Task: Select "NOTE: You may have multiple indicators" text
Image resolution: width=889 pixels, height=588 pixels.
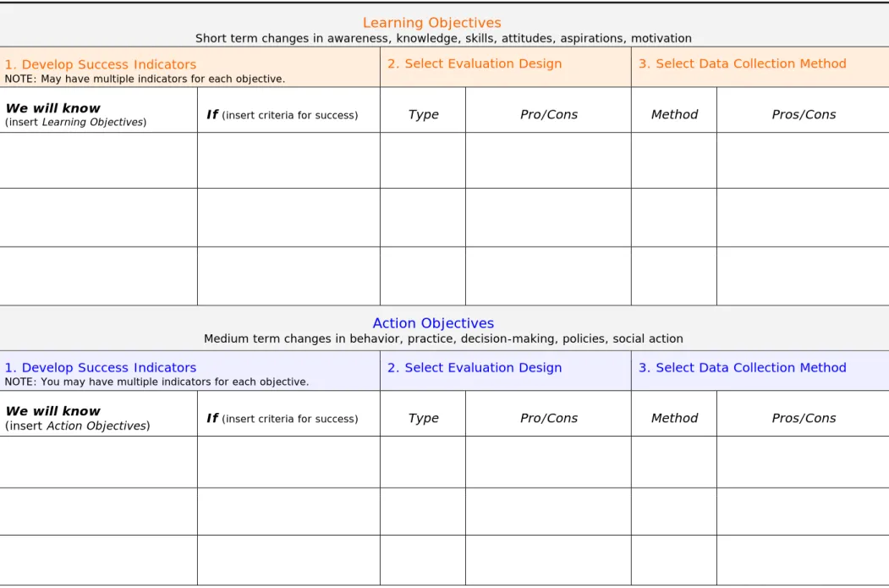Action: (156, 382)
